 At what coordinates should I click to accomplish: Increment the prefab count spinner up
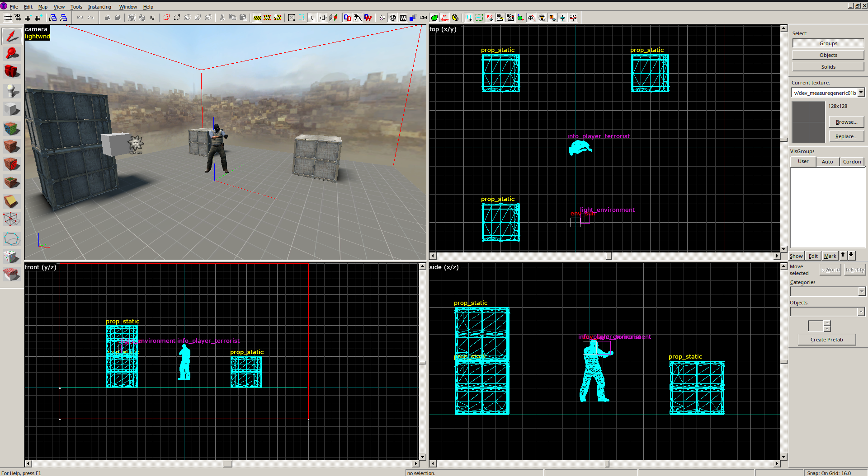tap(827, 323)
